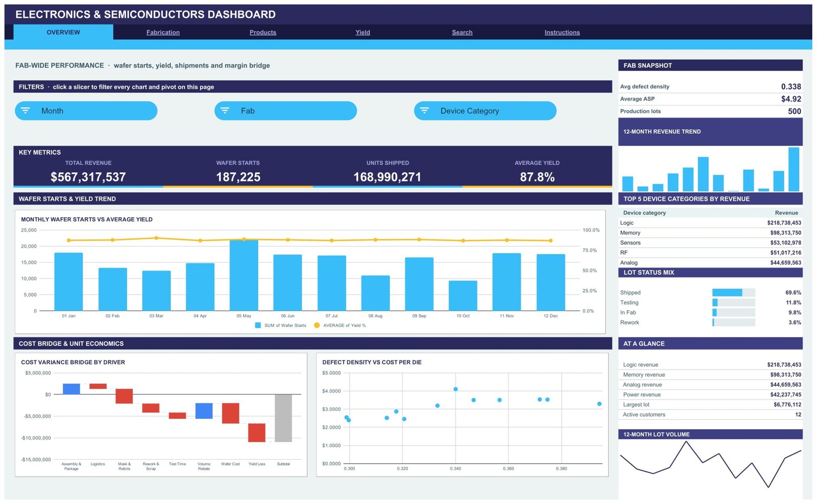Click the Memory revenue row label
The image size is (817, 504).
click(644, 374)
